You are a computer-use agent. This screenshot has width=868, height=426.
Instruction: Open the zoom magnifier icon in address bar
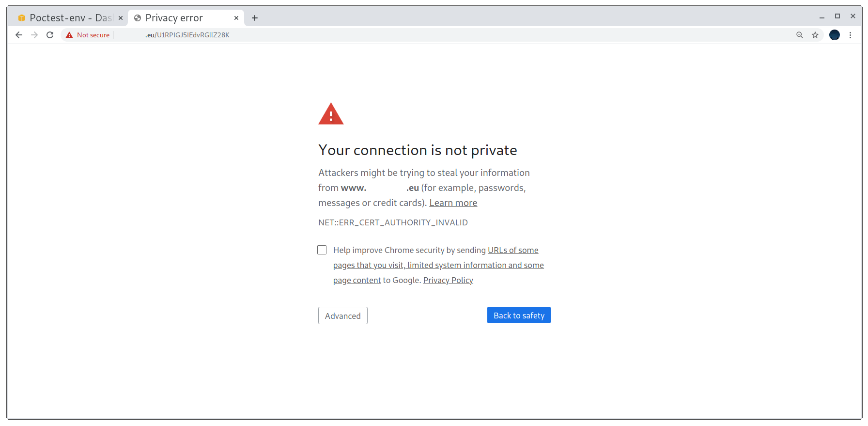click(x=800, y=35)
